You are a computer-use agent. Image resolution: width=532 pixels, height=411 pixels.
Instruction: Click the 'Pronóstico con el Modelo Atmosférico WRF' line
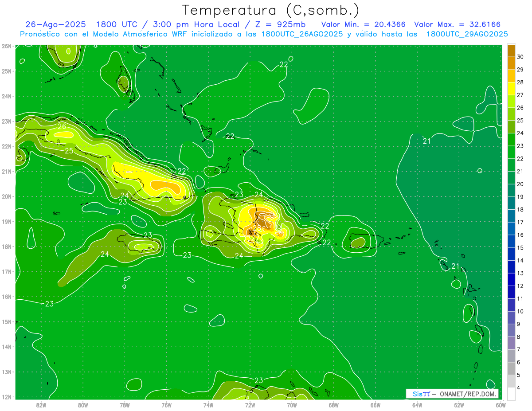[x=264, y=34]
